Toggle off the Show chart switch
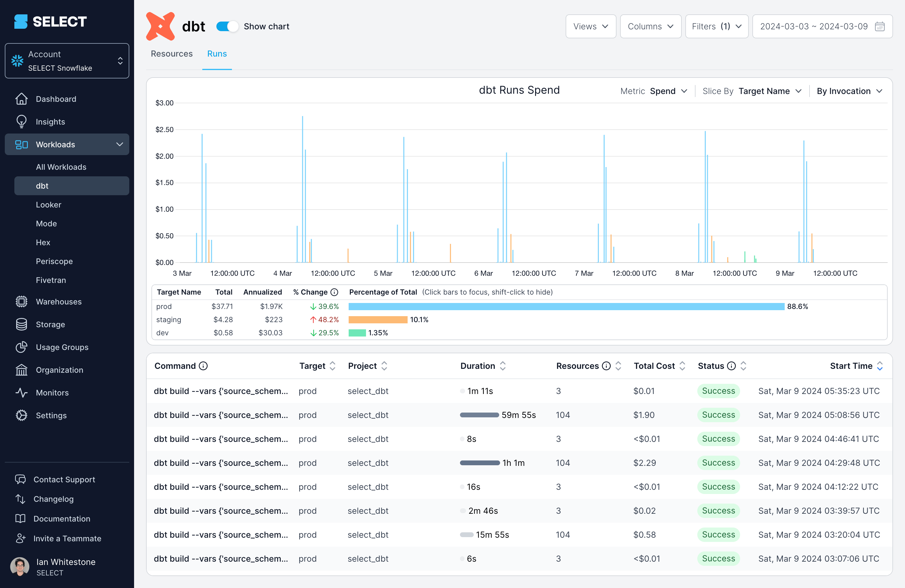The height and width of the screenshot is (588, 905). point(227,26)
